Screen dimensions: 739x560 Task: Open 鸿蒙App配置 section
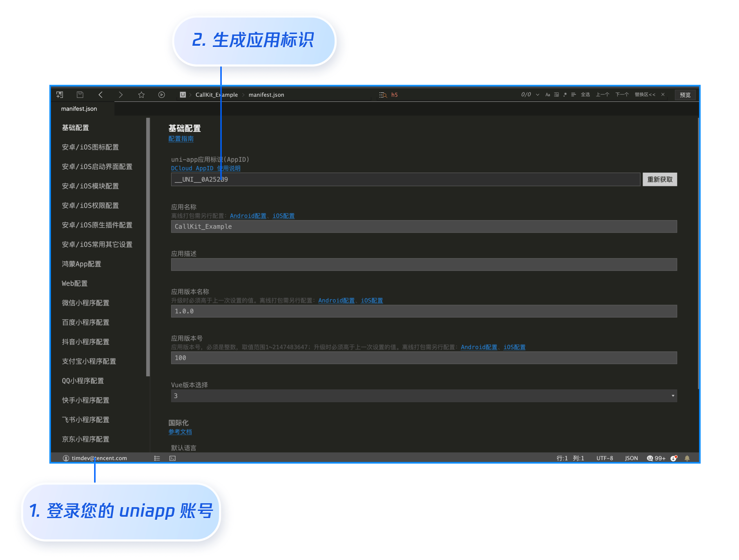click(x=82, y=264)
